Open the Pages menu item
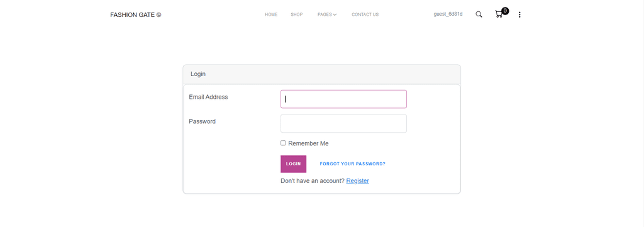 325,14
